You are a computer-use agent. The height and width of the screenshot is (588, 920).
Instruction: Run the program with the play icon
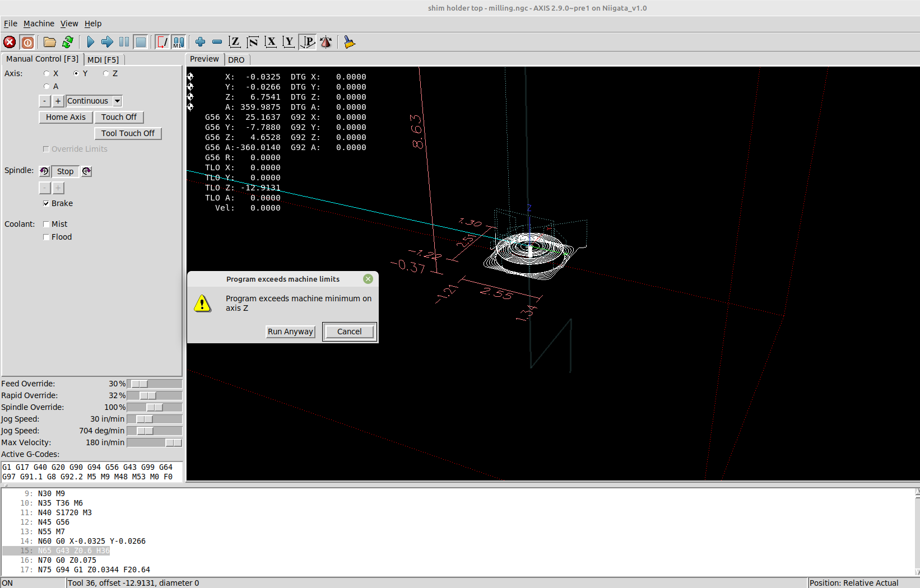pos(90,42)
